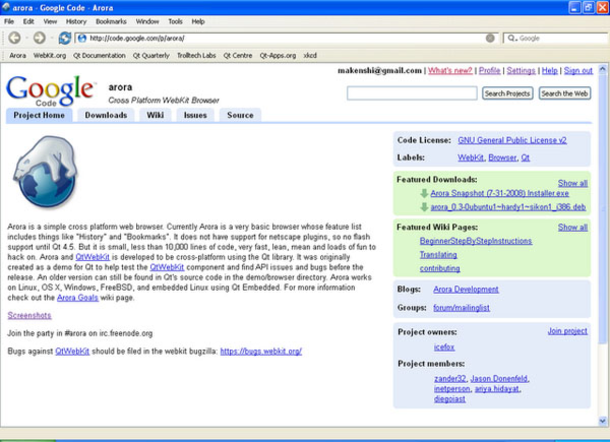Open the Arora Goals wiki link
This screenshot has width=610, height=442.
coord(77,298)
